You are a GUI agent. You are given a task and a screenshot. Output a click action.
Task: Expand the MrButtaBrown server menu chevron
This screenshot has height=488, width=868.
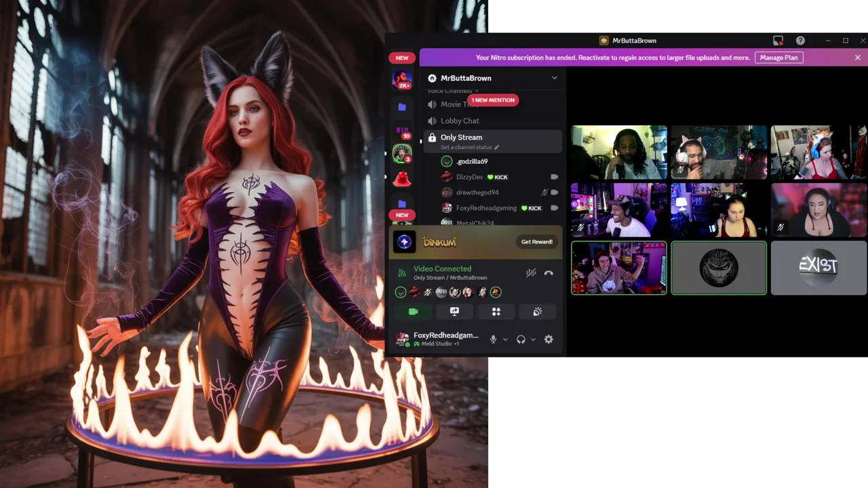(554, 78)
